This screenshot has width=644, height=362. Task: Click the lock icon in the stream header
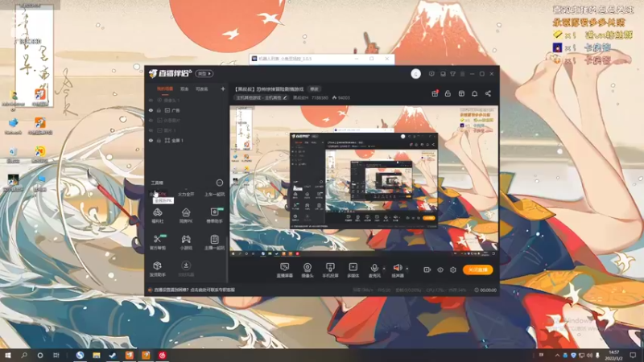[x=448, y=93]
